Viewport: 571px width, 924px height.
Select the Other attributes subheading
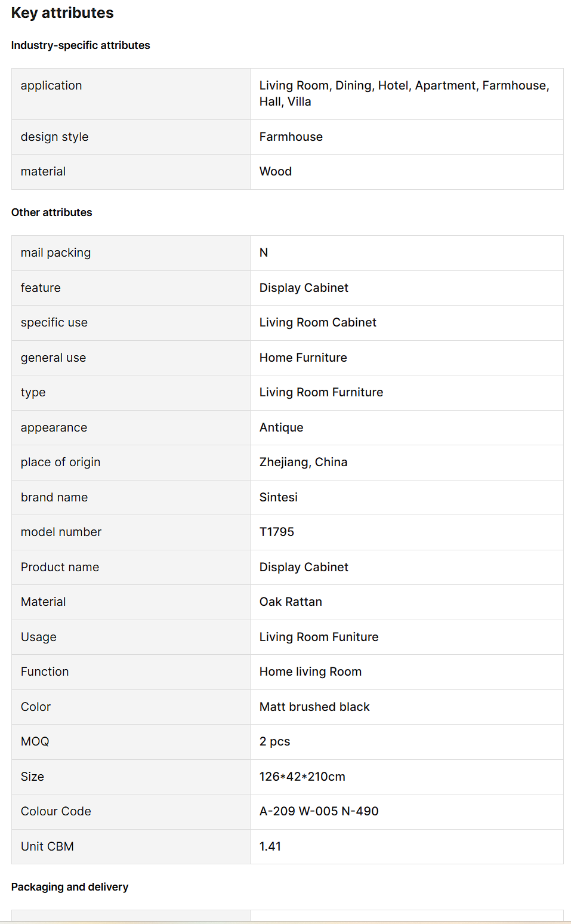tap(52, 212)
